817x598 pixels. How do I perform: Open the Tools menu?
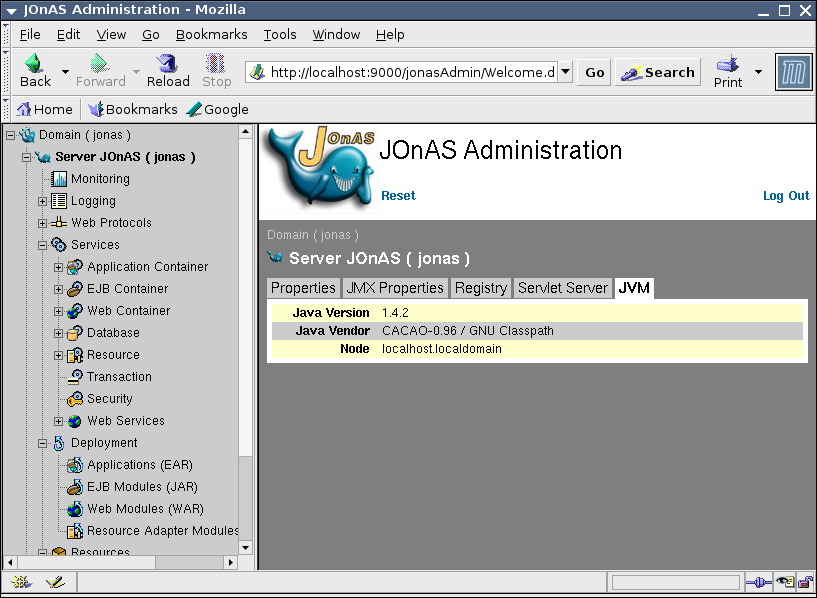[x=280, y=34]
